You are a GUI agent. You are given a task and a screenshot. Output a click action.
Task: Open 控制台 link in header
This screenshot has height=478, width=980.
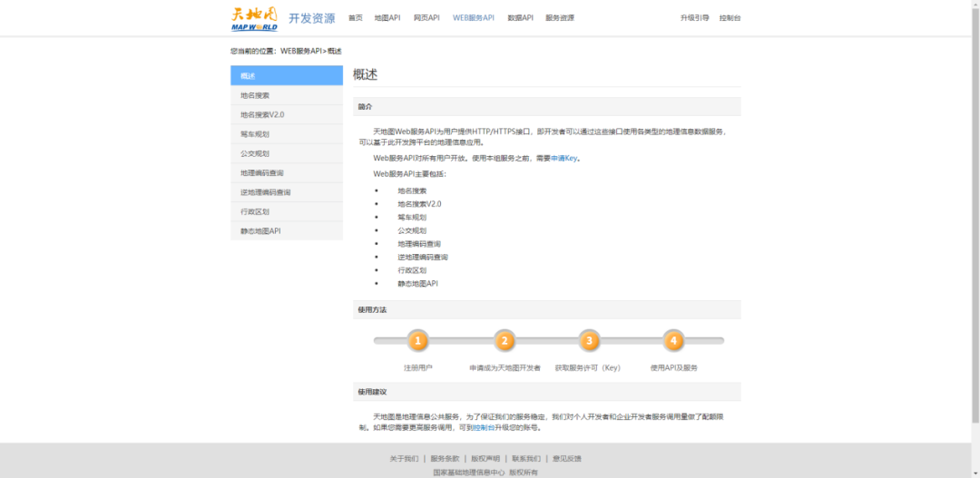coord(730,18)
